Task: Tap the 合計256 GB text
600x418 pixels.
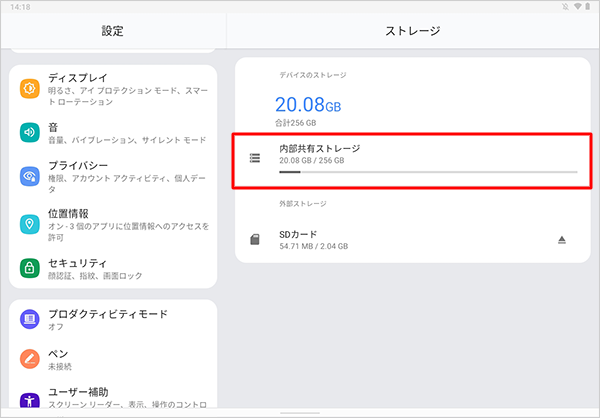Action: pyautogui.click(x=296, y=123)
